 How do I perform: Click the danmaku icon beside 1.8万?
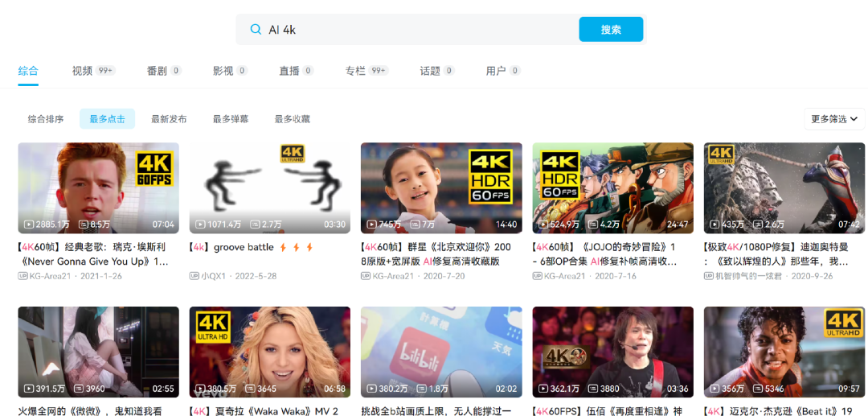(x=422, y=389)
